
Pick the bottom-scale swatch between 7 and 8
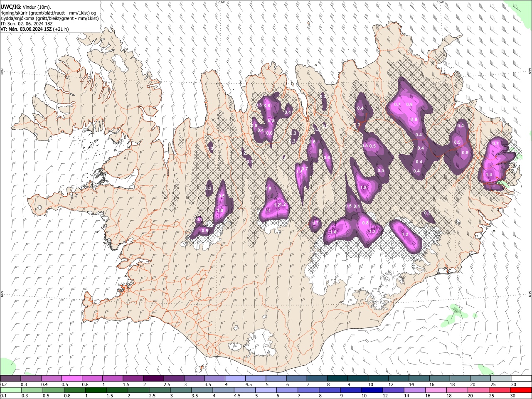[308, 390]
